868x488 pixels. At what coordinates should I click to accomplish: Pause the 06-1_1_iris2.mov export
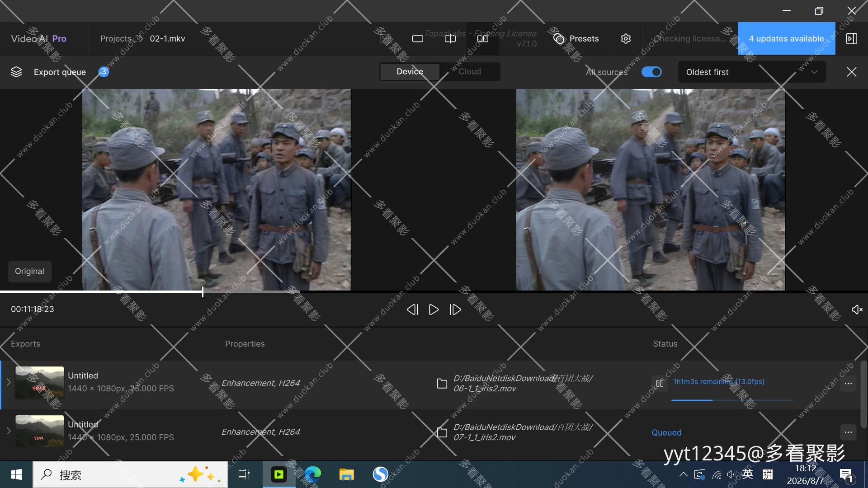[x=660, y=383]
